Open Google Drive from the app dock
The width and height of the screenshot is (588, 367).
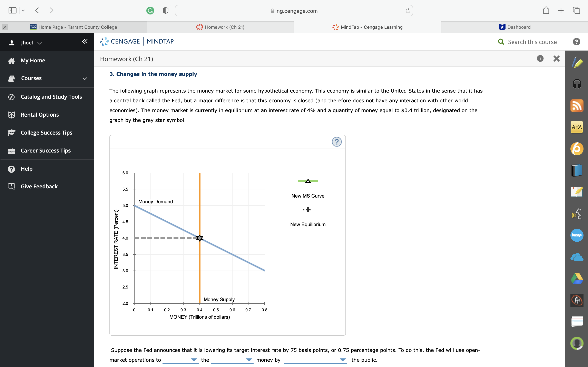[x=577, y=278]
